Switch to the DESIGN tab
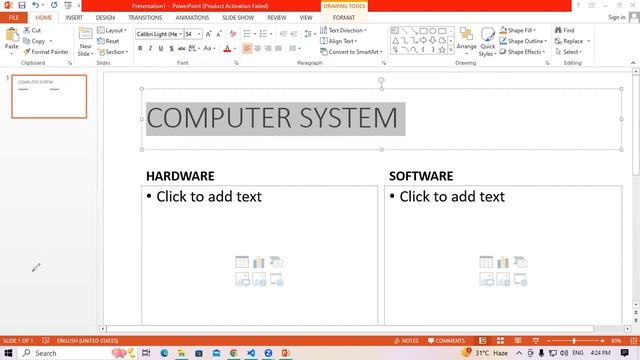Viewport: 640px width, 360px height. click(x=105, y=18)
